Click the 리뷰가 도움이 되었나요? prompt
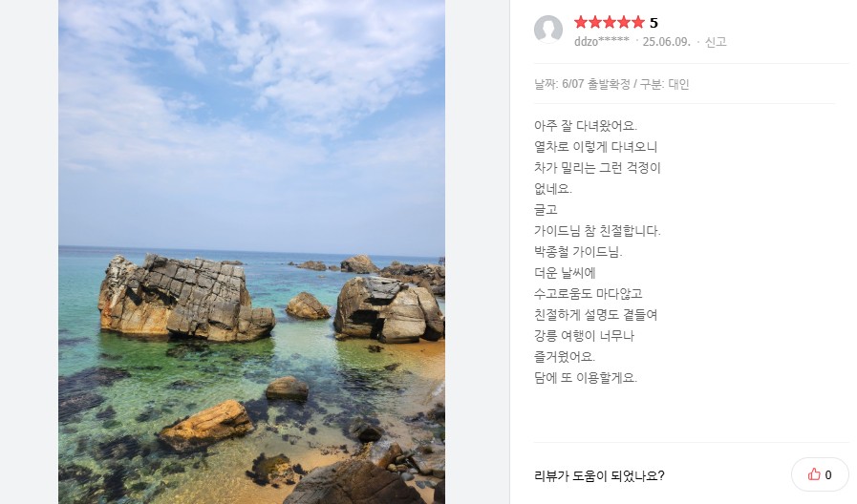This screenshot has height=504, width=857. [x=599, y=475]
